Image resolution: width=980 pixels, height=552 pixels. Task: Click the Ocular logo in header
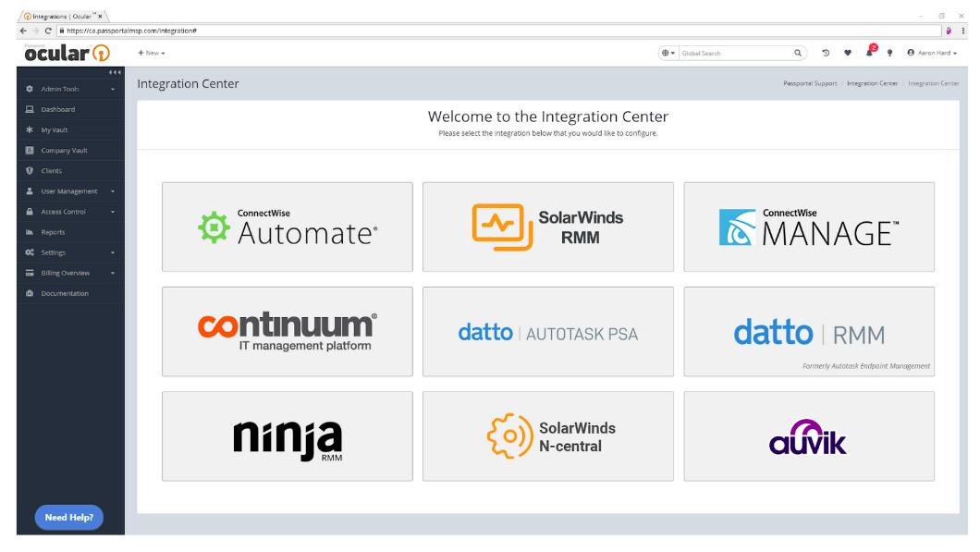(x=67, y=53)
